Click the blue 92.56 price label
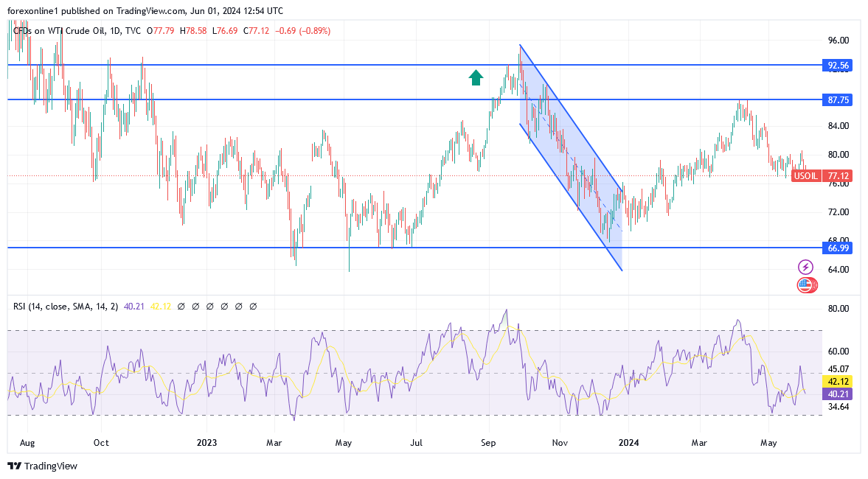This screenshot has width=868, height=479. pos(839,66)
